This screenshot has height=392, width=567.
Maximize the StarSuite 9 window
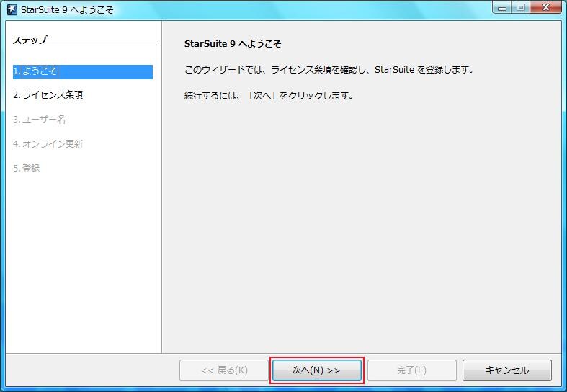coord(521,8)
